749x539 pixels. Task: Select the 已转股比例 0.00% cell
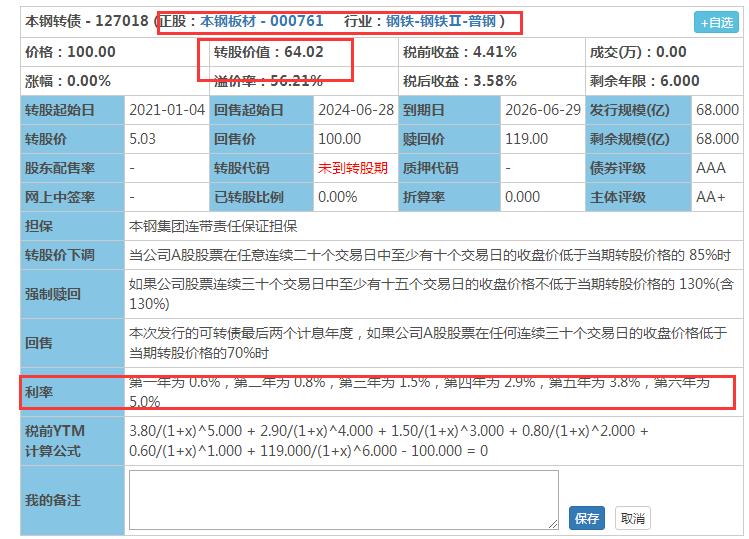click(x=356, y=197)
